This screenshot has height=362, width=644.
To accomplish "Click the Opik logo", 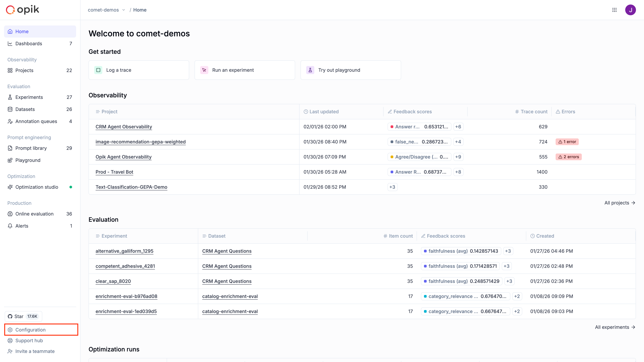I will click(22, 10).
